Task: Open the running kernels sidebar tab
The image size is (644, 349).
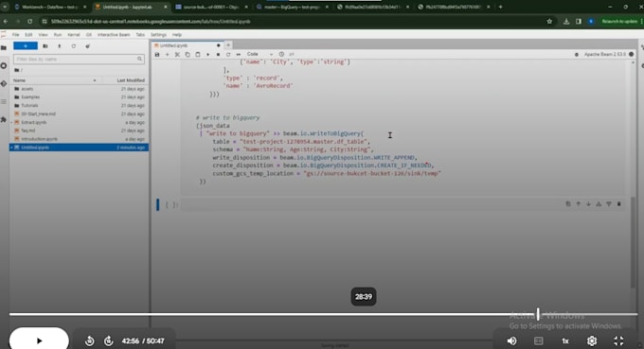Action: 4,65
